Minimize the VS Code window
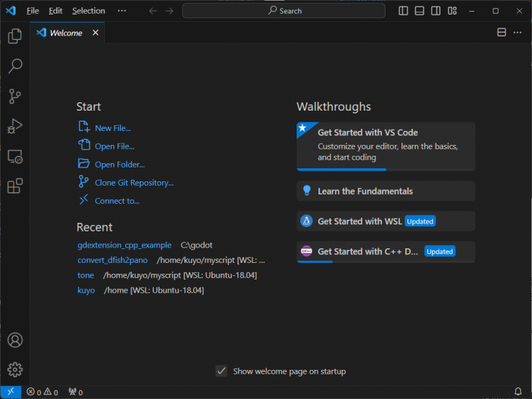 [x=472, y=11]
